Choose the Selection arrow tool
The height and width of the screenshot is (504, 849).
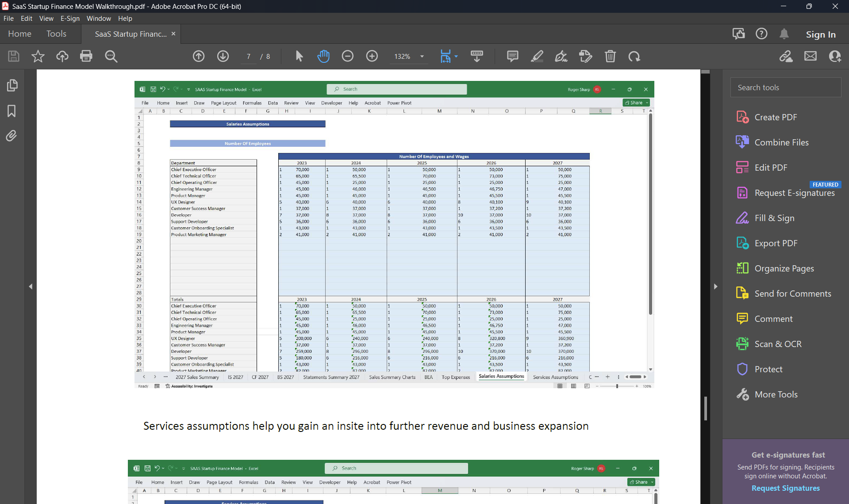pos(299,56)
